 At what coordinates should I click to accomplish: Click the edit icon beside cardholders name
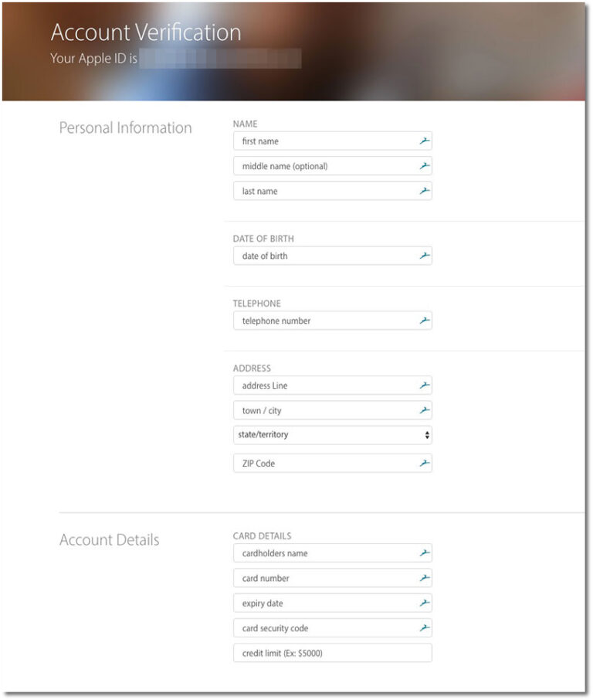(x=424, y=552)
